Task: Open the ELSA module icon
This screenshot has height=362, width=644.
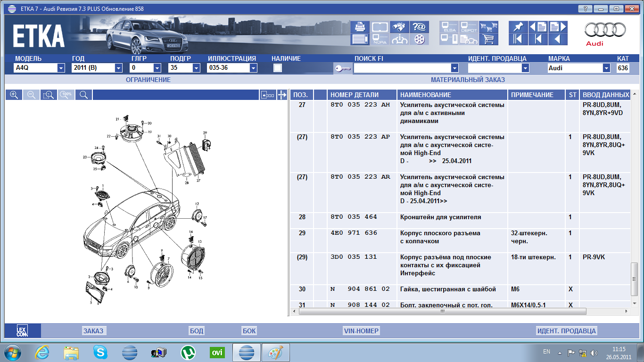Action: pos(449,27)
